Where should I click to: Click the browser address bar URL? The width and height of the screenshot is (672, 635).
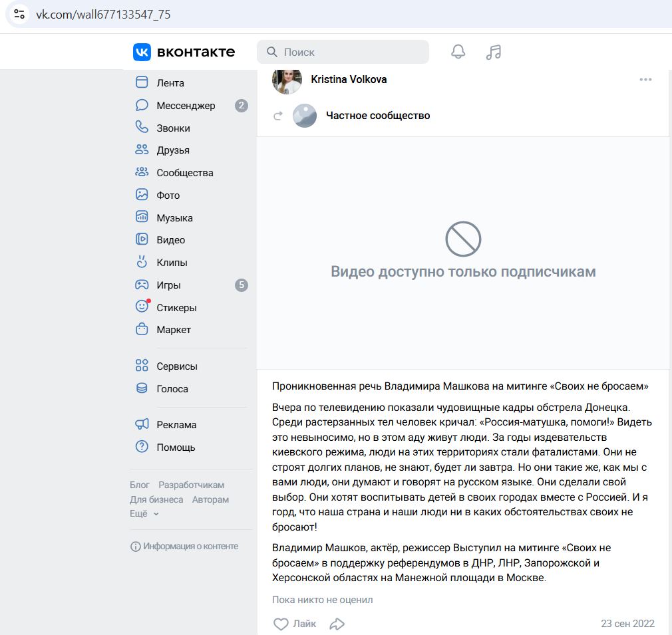103,15
